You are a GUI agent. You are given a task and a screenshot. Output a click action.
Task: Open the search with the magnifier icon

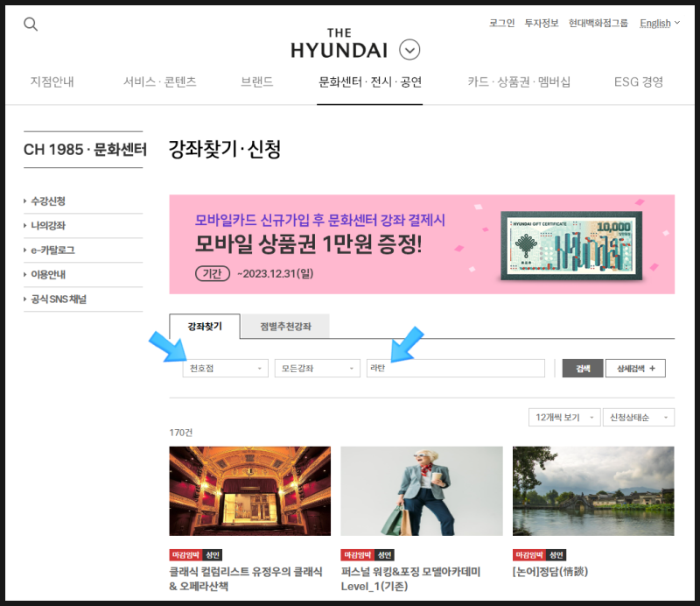tap(30, 24)
